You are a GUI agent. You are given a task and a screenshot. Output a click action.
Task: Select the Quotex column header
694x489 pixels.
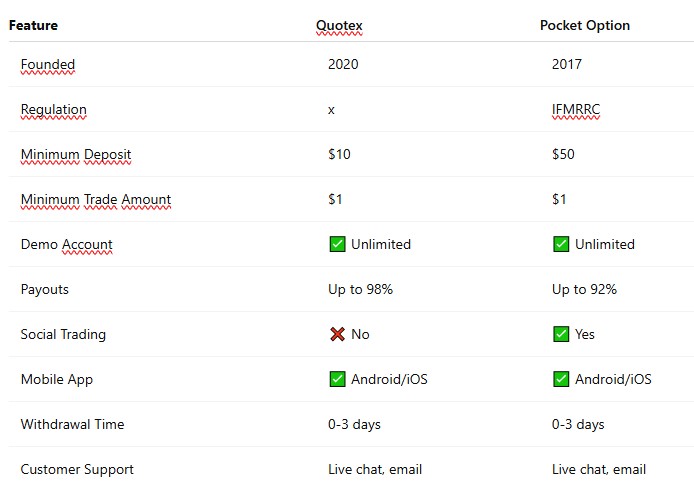(x=339, y=26)
